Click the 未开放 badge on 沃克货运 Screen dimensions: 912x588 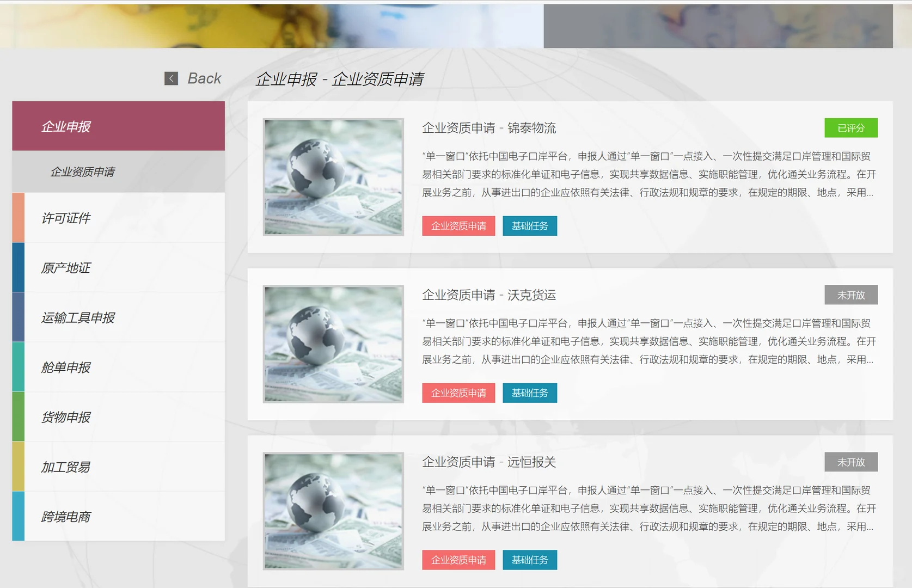(x=851, y=295)
